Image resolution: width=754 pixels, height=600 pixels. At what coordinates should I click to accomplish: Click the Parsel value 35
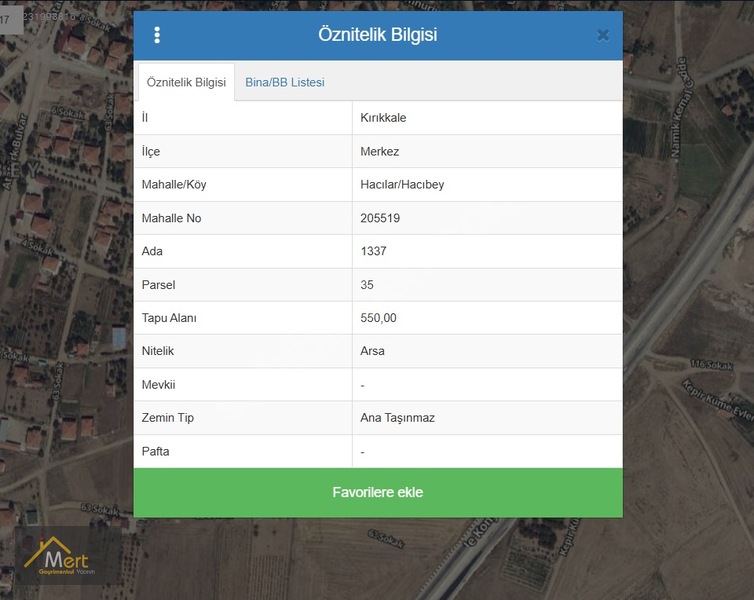[367, 285]
